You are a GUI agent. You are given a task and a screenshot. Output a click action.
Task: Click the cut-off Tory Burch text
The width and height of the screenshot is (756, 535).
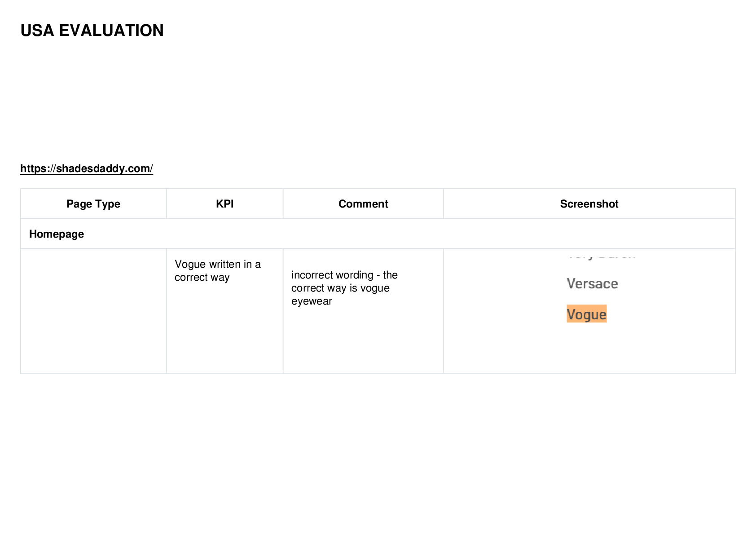tap(601, 255)
